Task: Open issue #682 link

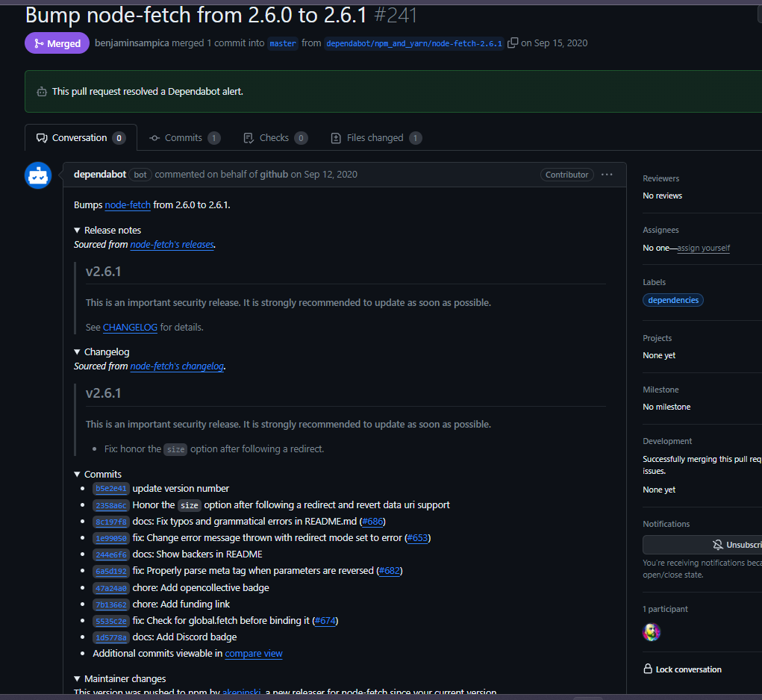Action: pos(390,571)
